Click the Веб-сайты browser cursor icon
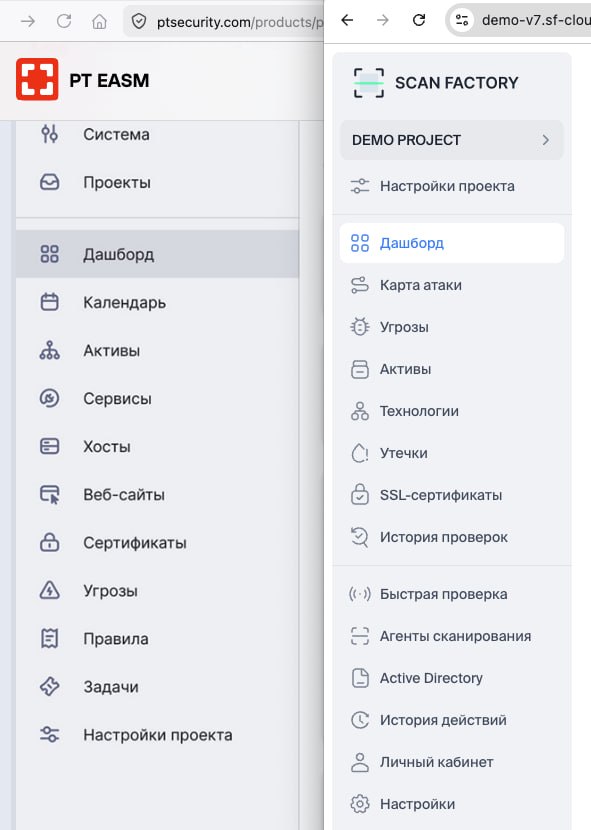This screenshot has height=830, width=591. (x=50, y=495)
